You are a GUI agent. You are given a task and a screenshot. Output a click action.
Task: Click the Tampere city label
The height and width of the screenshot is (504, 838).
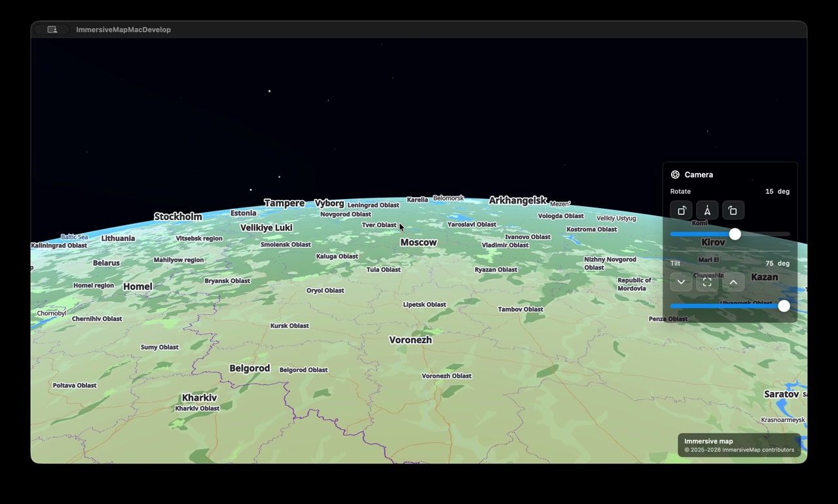tap(284, 204)
